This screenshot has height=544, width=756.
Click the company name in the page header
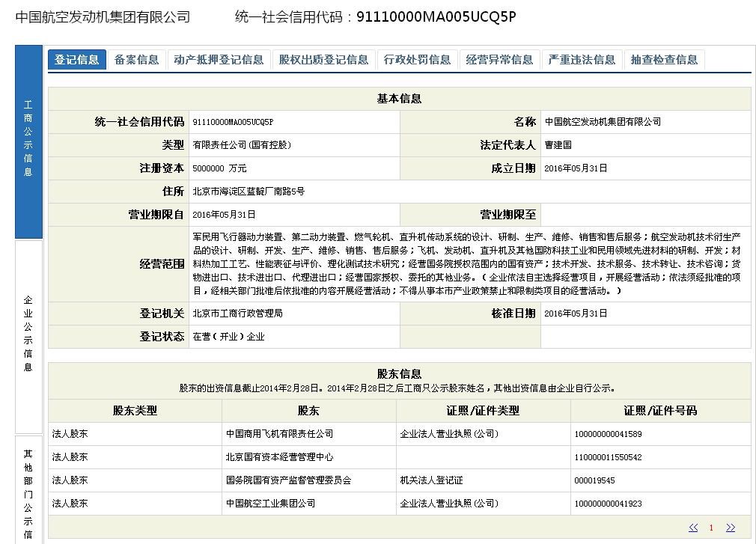pos(103,17)
